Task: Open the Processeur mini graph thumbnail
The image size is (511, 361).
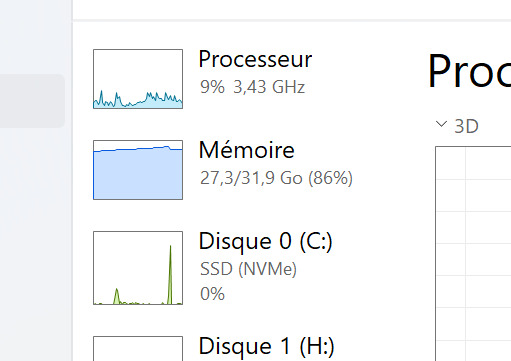Action: (x=138, y=79)
